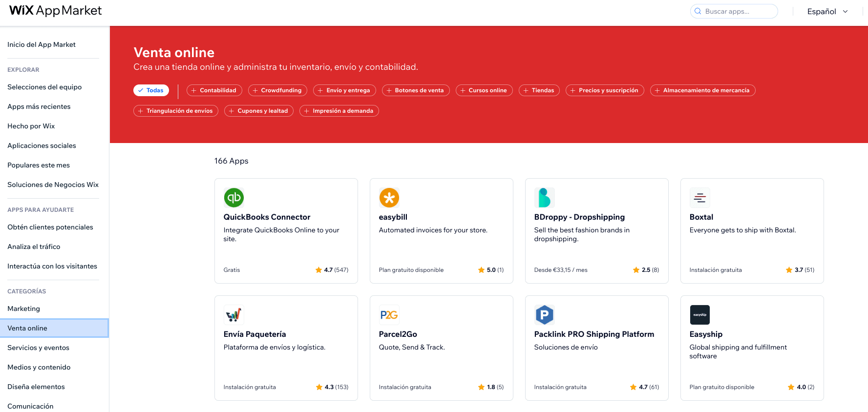Click the Parcel2Go 1.8 rating star

[x=481, y=387]
